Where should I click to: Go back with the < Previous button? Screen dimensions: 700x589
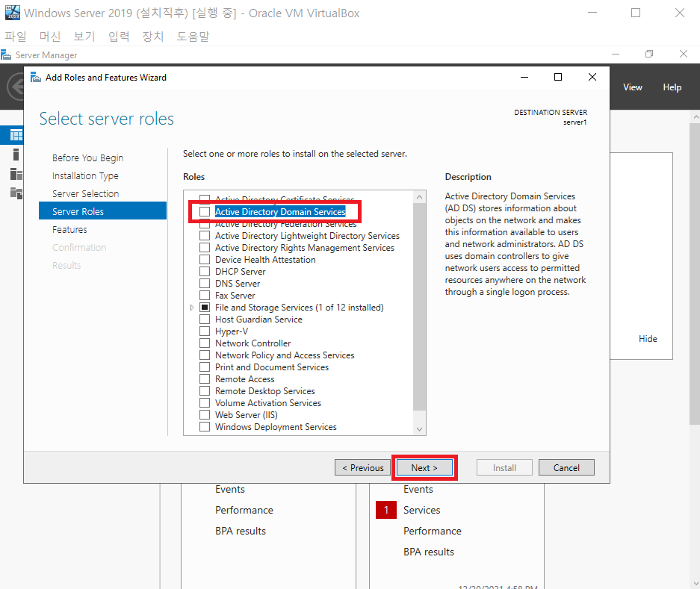(x=362, y=467)
